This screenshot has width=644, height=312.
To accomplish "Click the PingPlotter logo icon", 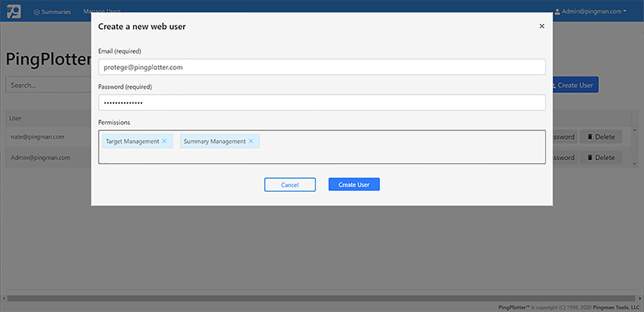I will coord(14,11).
